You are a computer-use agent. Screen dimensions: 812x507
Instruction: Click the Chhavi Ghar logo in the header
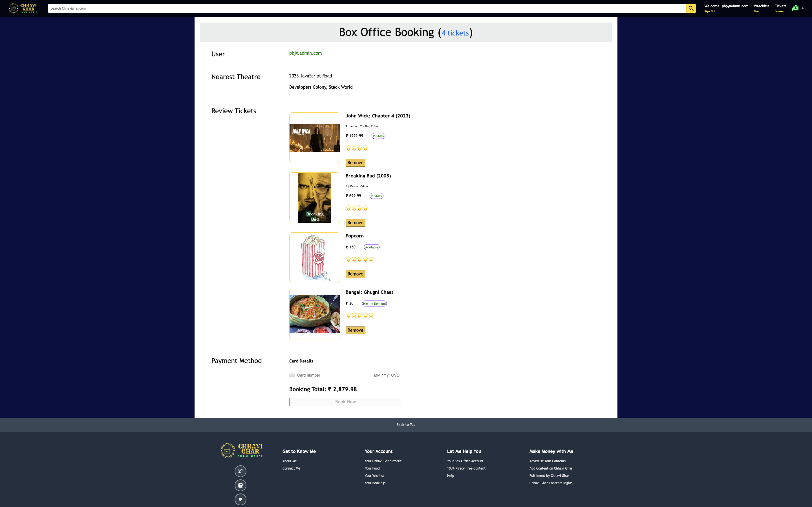tap(23, 8)
